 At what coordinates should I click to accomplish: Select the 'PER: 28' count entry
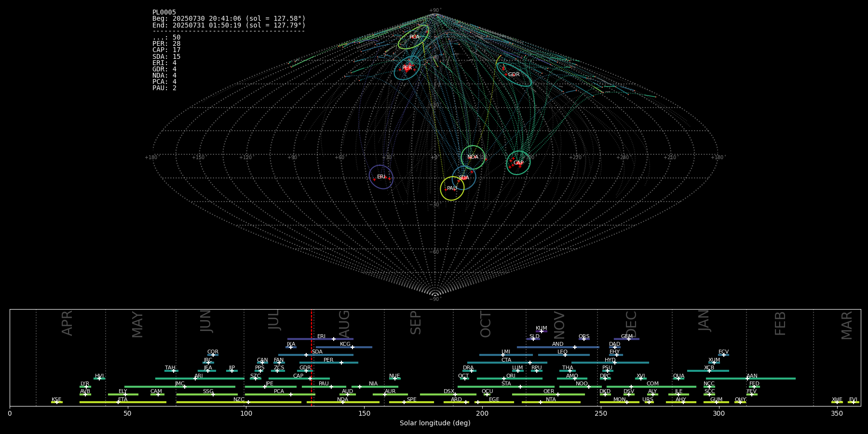(x=166, y=44)
